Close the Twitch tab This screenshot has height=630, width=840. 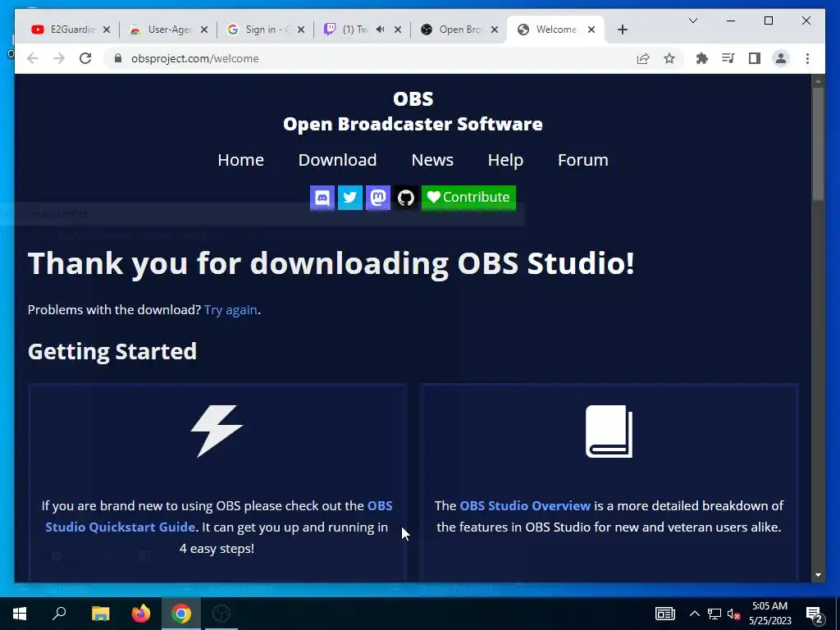coord(398,30)
